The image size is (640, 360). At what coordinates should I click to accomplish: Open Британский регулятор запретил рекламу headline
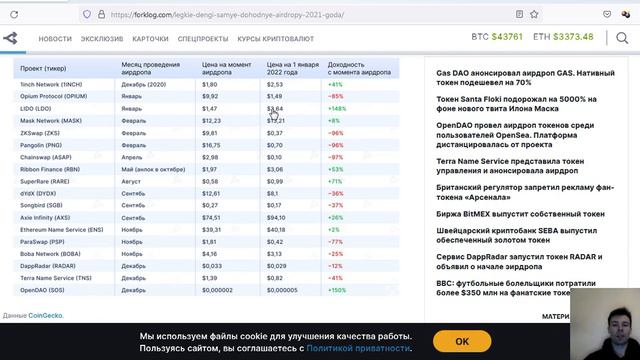[525, 192]
